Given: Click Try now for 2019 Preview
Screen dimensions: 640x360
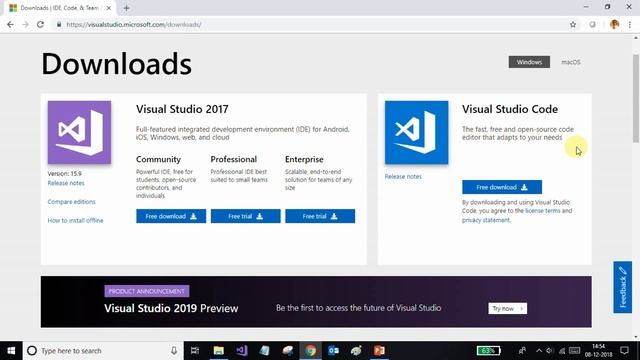Looking at the screenshot, I should [x=508, y=308].
